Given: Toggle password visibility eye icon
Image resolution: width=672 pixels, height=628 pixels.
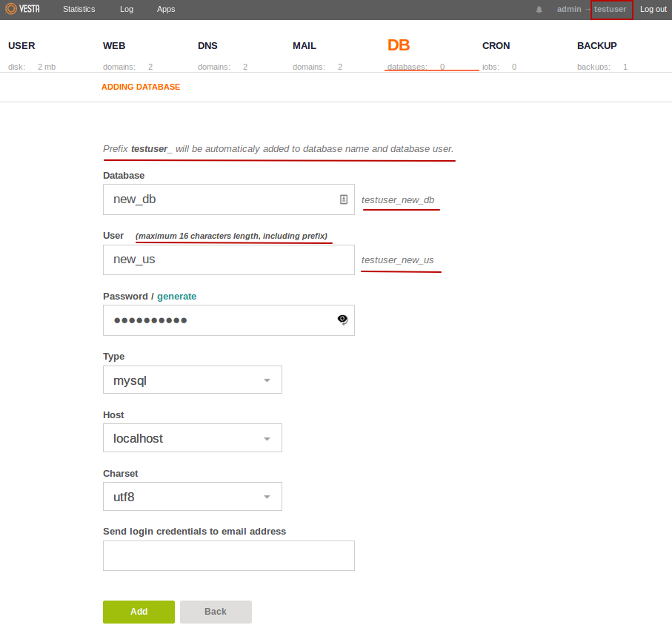Looking at the screenshot, I should coord(342,320).
